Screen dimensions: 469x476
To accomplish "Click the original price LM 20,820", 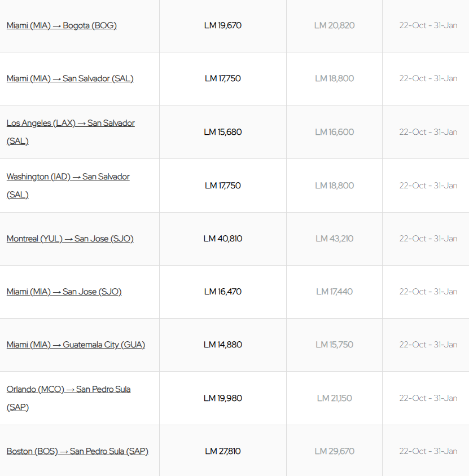I will tap(335, 25).
